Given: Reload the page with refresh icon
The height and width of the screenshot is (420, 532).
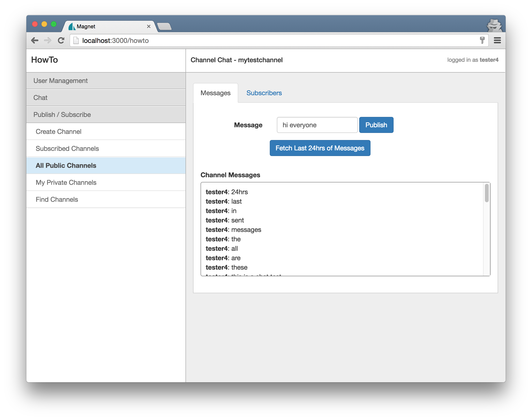Looking at the screenshot, I should [61, 40].
